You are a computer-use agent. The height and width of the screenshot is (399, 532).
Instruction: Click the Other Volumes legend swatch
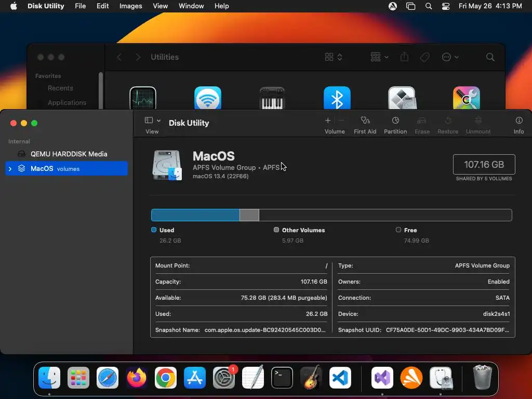[276, 230]
